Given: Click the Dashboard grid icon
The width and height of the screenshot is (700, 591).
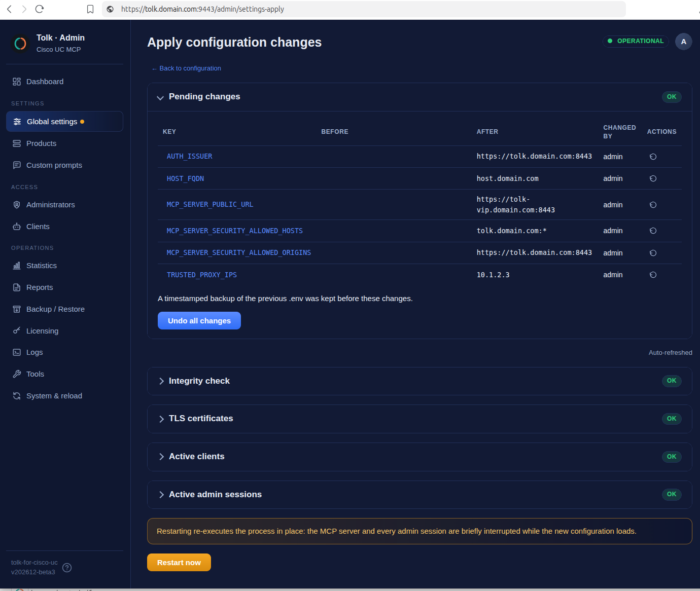Looking at the screenshot, I should (x=17, y=82).
